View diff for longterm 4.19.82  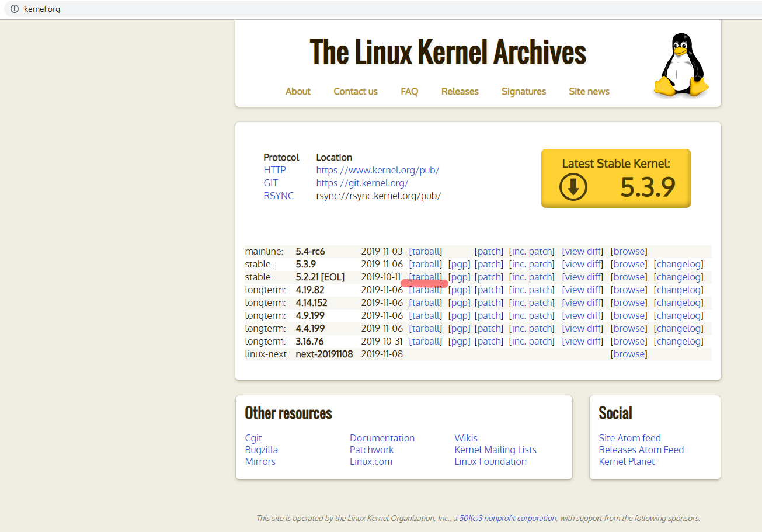pyautogui.click(x=583, y=290)
